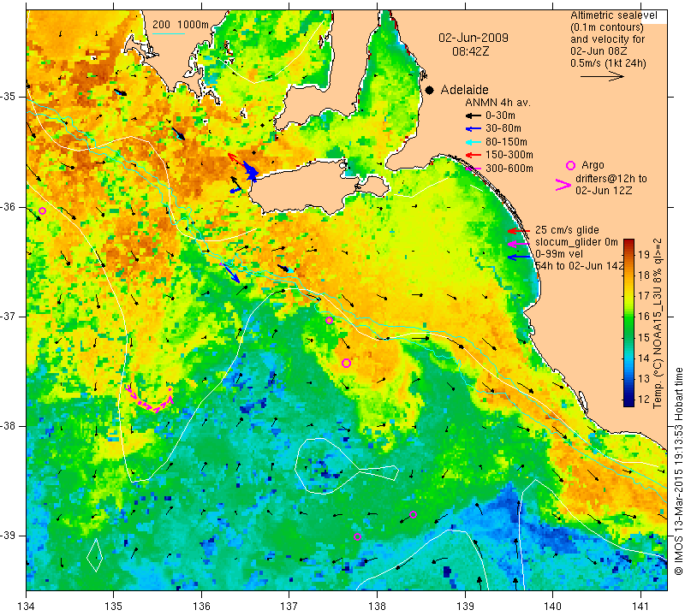Click the Argo legend label text
This screenshot has width=685, height=616.
[x=593, y=165]
